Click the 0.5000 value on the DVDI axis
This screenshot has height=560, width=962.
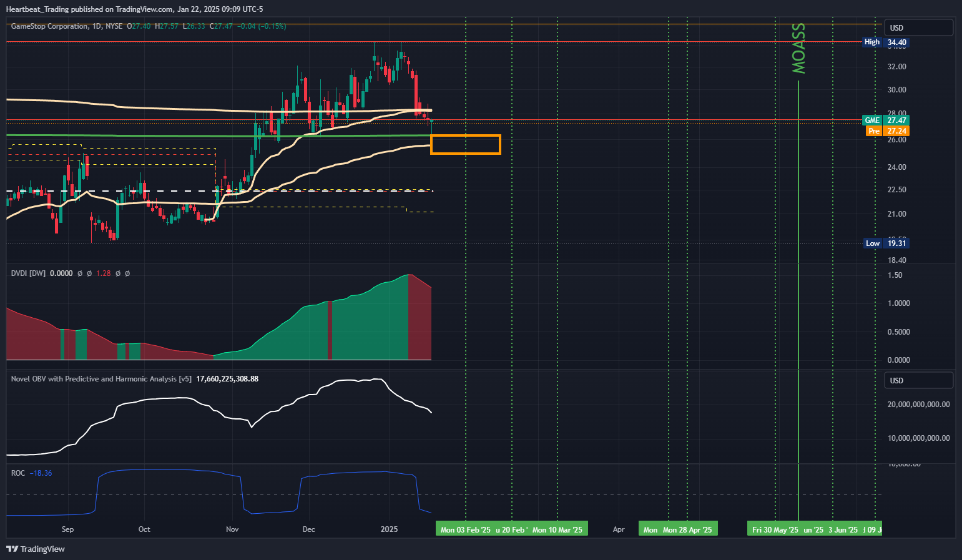[x=899, y=332]
